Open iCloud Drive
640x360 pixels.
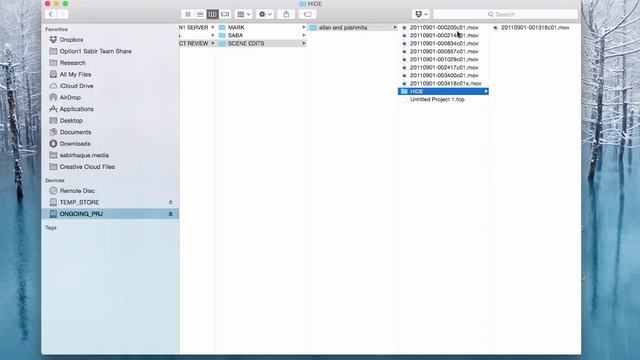coord(76,86)
